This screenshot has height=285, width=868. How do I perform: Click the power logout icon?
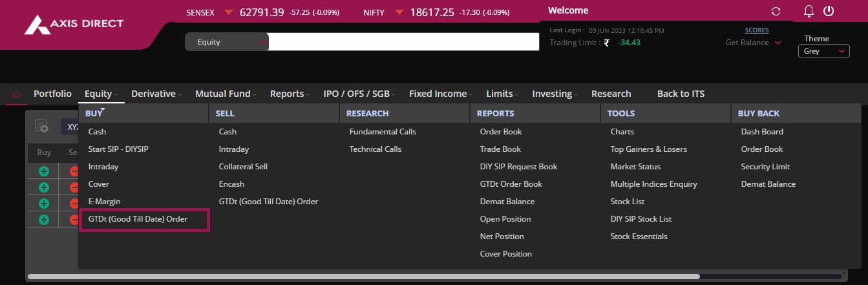tap(829, 12)
